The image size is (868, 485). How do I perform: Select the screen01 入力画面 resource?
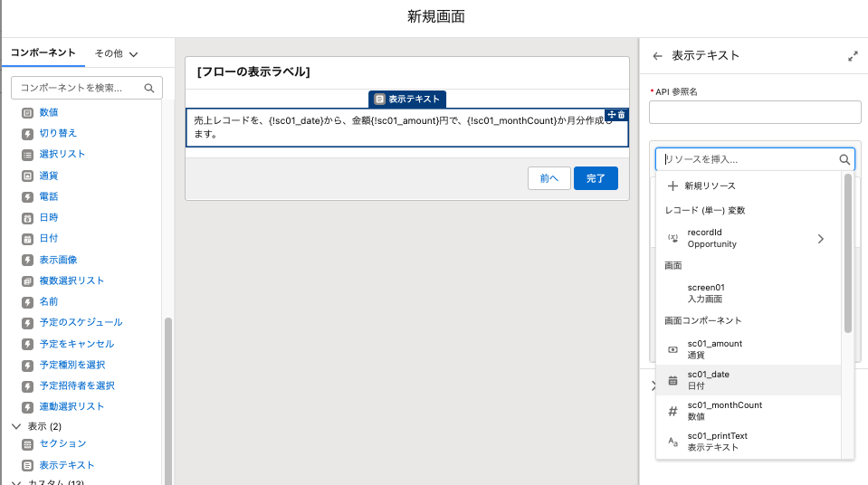pos(748,293)
